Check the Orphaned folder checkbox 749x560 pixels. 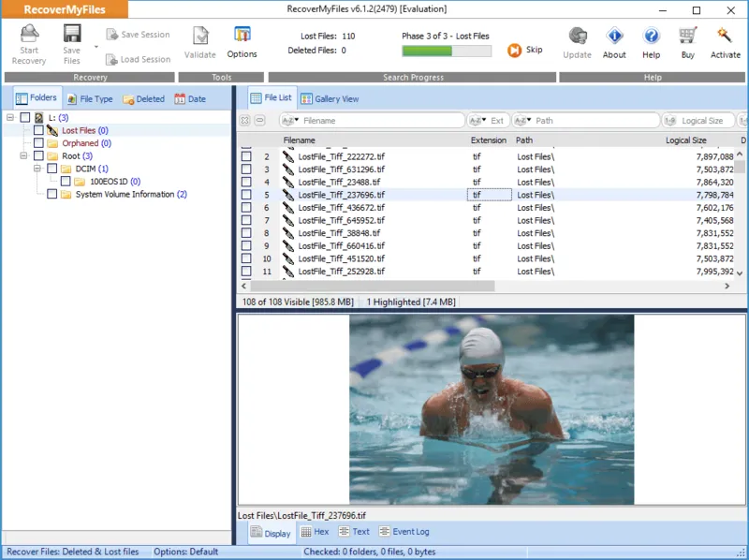[38, 143]
